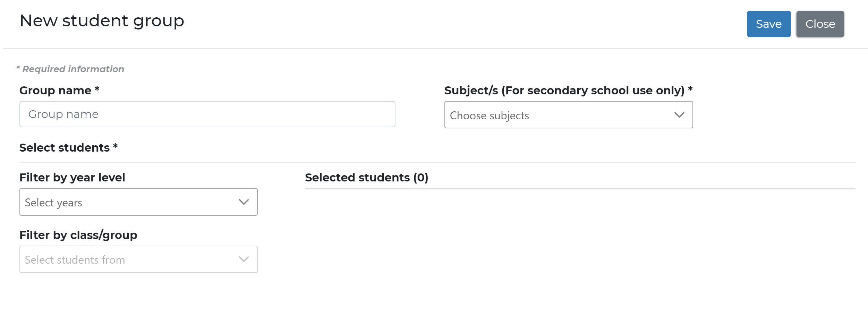Click the chevron arrow in Choose subjects
Viewport: 868px width, 324px height.
click(679, 115)
